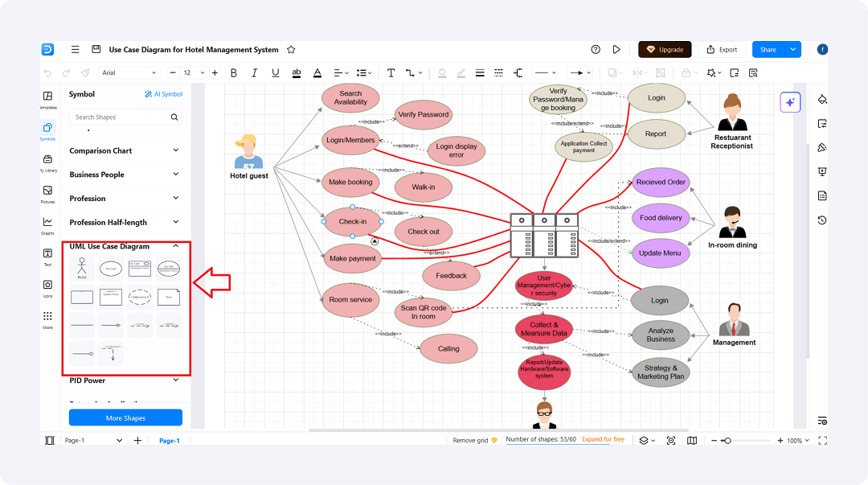Increase font size with plus
This screenshot has width=868, height=485.
tap(215, 72)
